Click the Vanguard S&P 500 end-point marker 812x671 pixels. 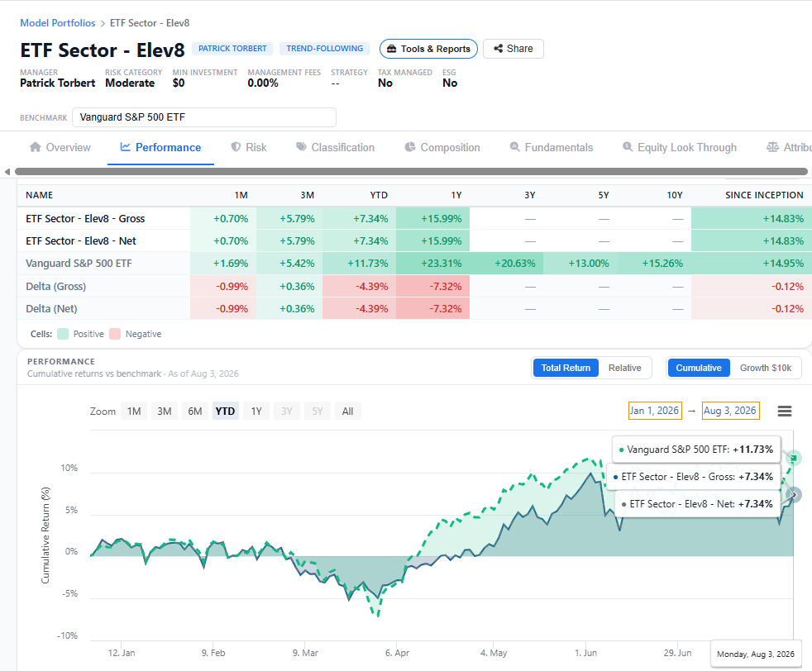coord(793,458)
